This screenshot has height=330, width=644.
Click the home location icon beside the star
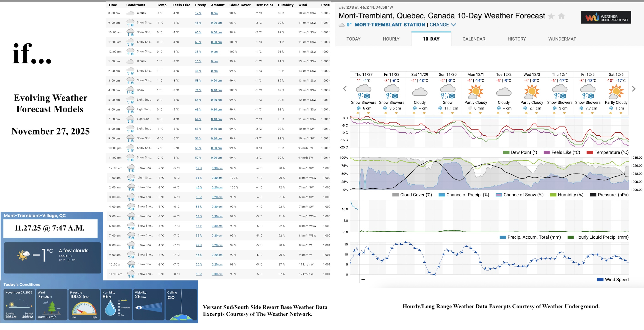(x=561, y=16)
